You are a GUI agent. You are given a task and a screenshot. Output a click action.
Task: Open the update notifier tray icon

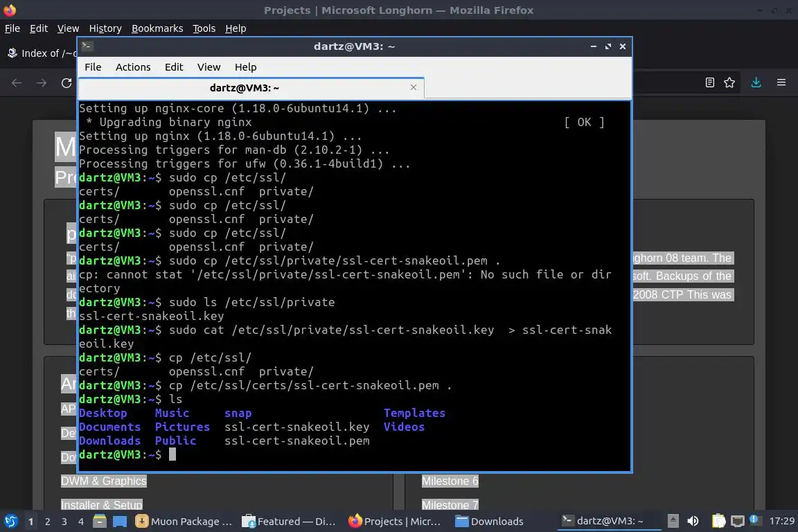(755, 520)
